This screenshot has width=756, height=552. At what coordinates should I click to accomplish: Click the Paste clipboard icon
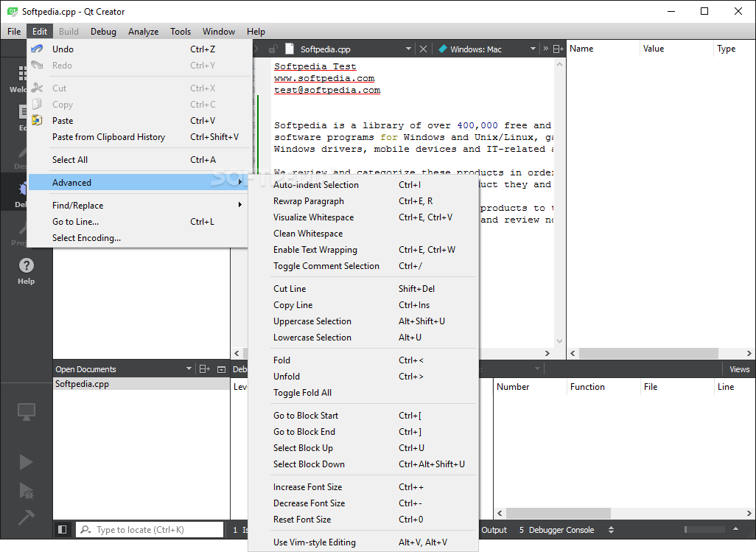point(37,120)
